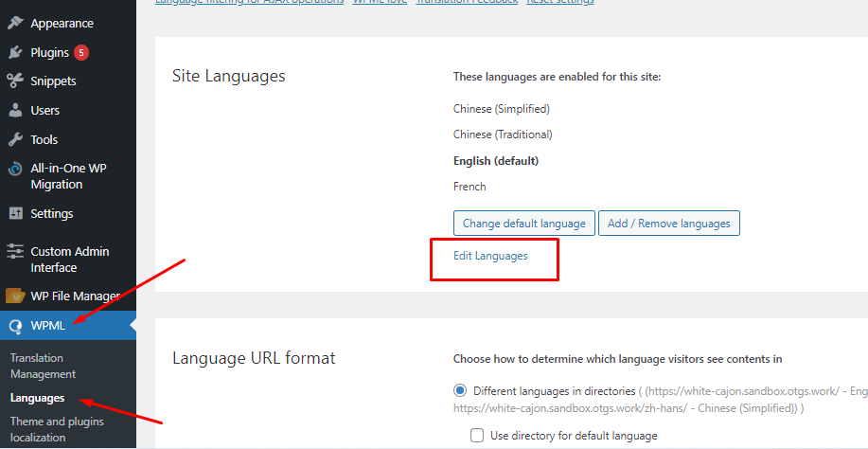Open Custom Admin Interface menu

68,260
